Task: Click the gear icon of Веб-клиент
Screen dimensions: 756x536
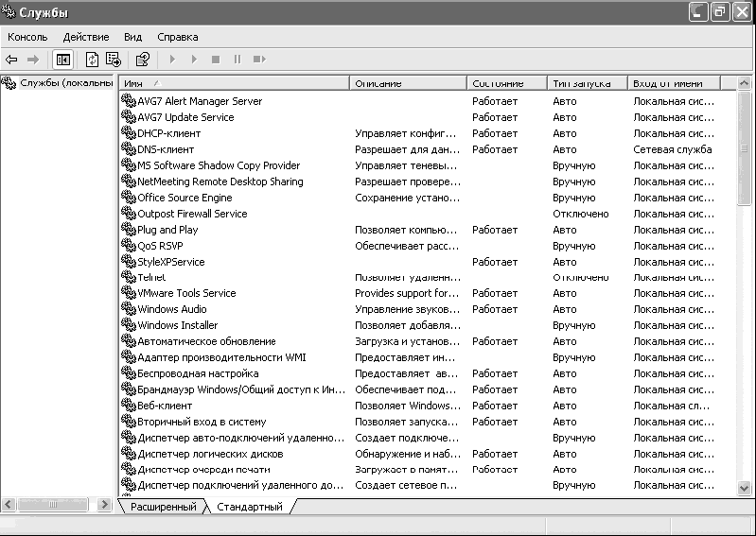Action: (x=129, y=405)
